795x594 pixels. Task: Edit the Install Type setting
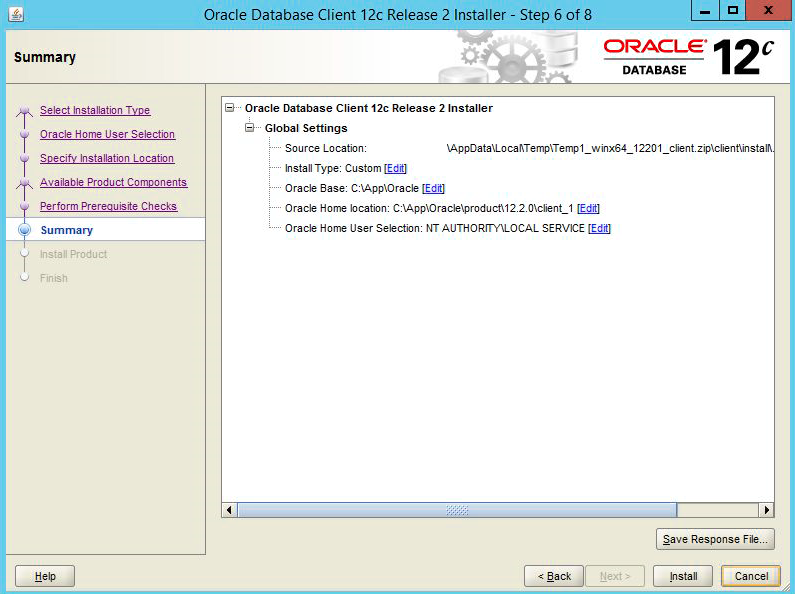pyautogui.click(x=396, y=168)
